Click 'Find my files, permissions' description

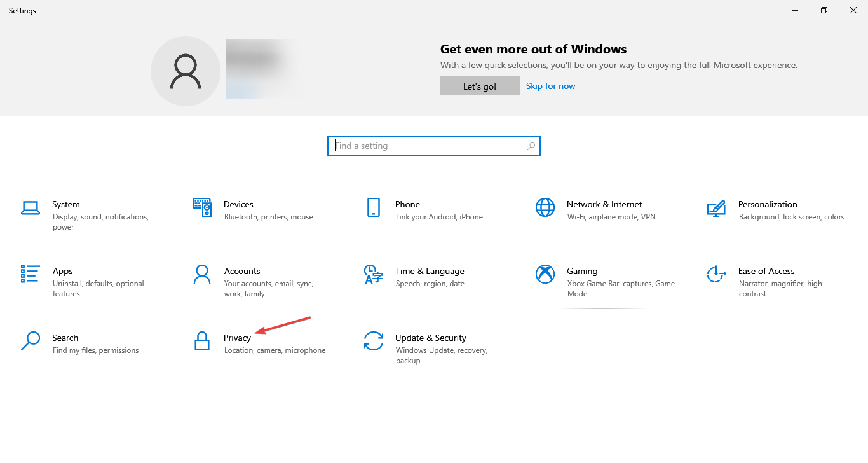(96, 350)
